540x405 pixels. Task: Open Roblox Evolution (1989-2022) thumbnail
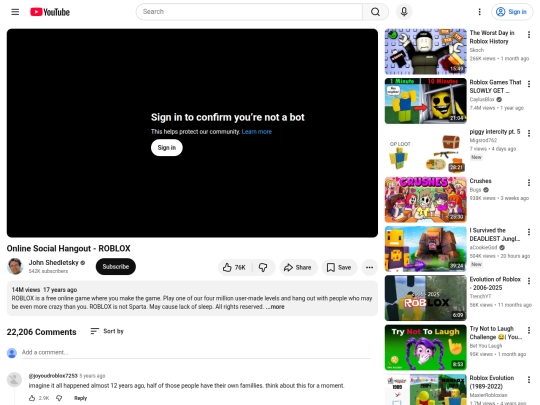coord(426,390)
